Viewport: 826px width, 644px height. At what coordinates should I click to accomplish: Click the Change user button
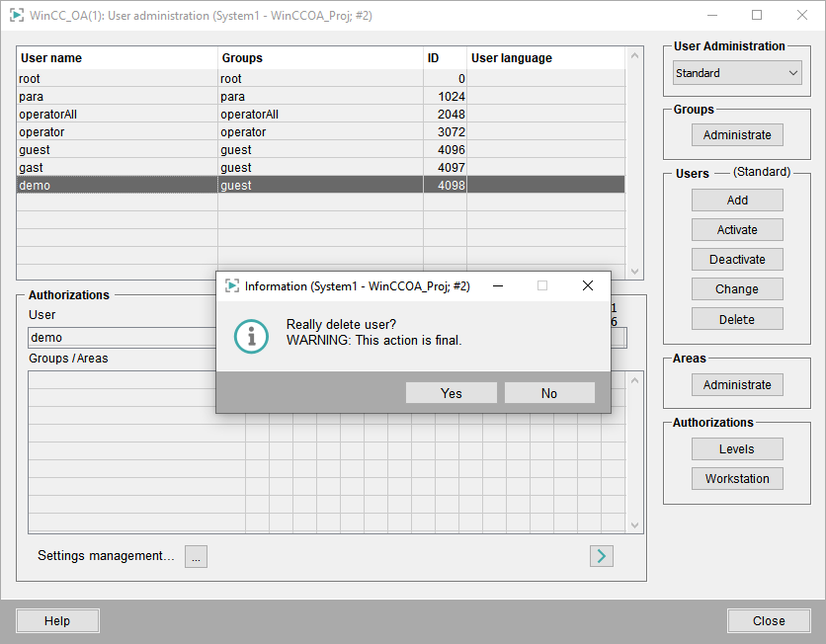[737, 289]
